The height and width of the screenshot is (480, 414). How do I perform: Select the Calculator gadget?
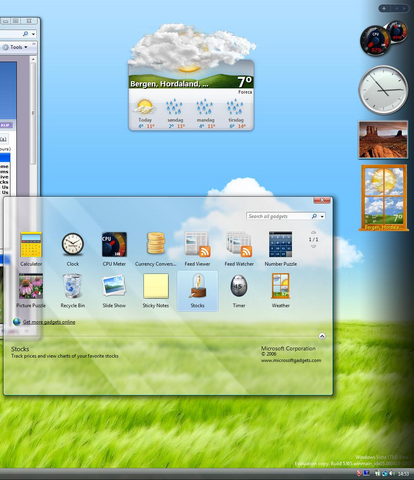[x=31, y=249]
